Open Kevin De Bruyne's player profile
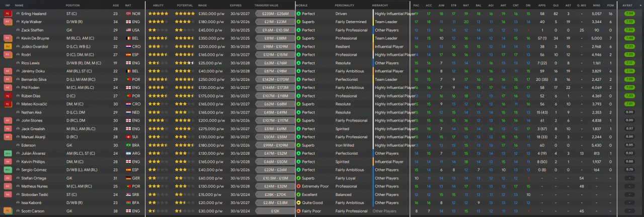Viewport: 644px width, 217px height. [x=35, y=38]
